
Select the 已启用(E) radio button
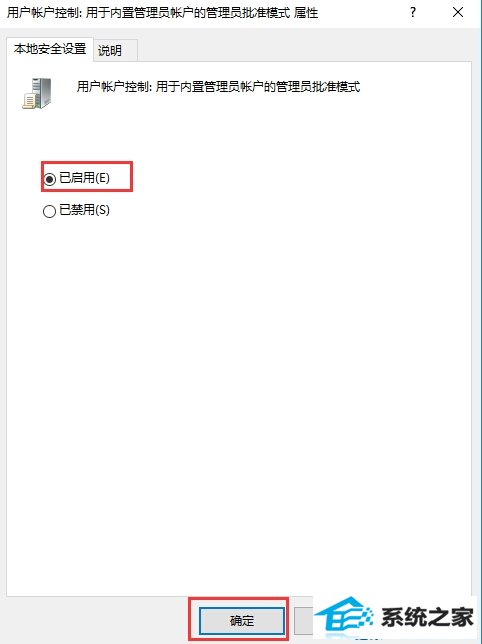click(49, 179)
